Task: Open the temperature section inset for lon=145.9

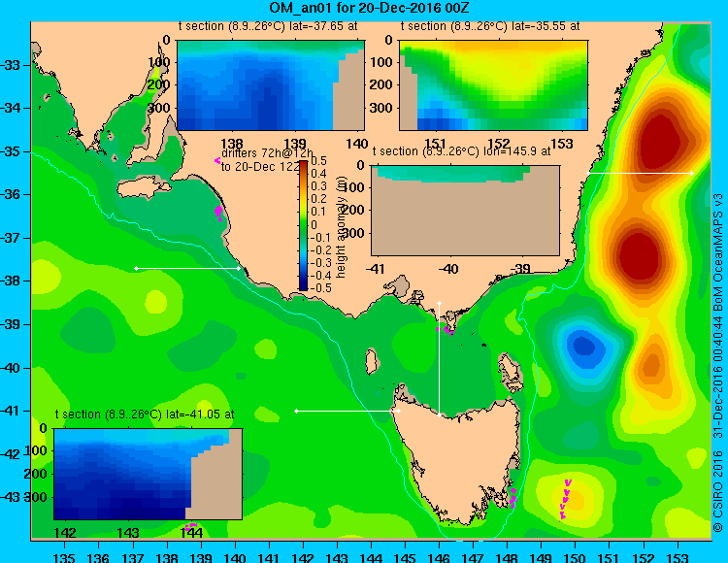Action: click(465, 211)
